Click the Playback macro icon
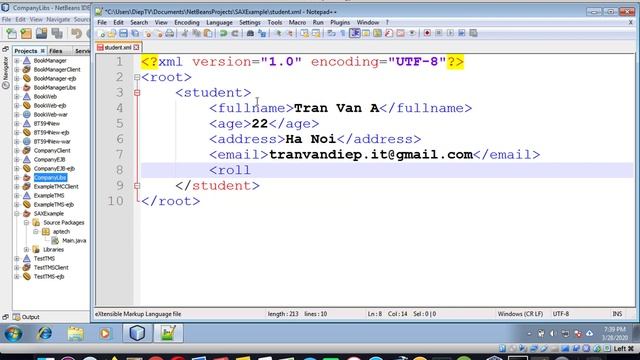Viewport: 640px width, 360px height. (450, 33)
